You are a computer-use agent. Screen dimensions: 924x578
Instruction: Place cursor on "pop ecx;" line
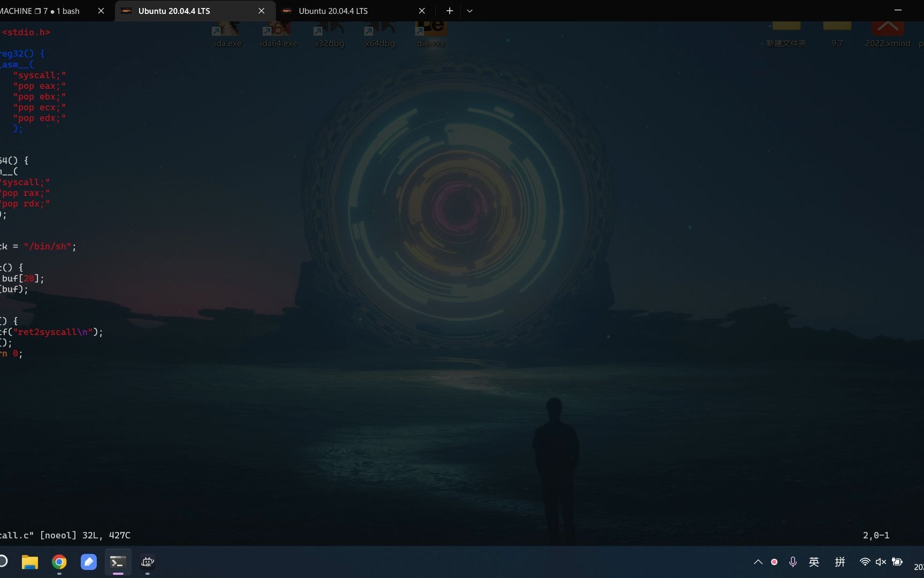click(x=40, y=107)
